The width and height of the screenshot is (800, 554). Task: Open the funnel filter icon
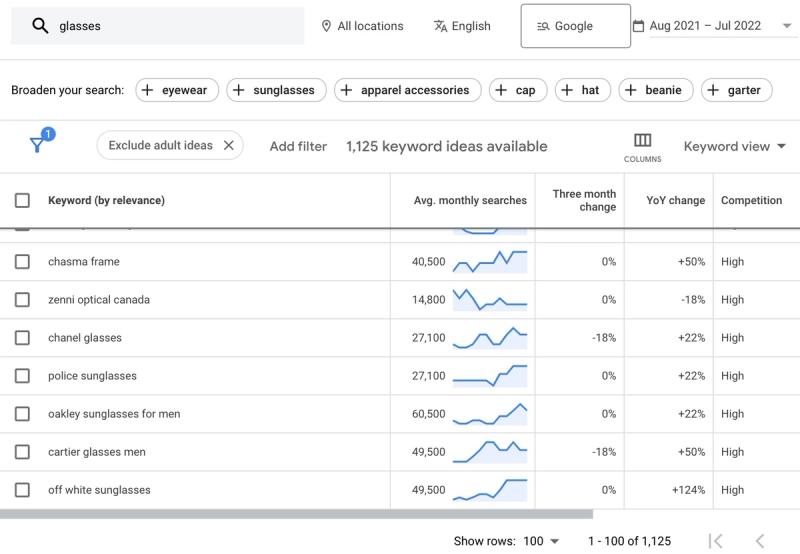point(37,145)
